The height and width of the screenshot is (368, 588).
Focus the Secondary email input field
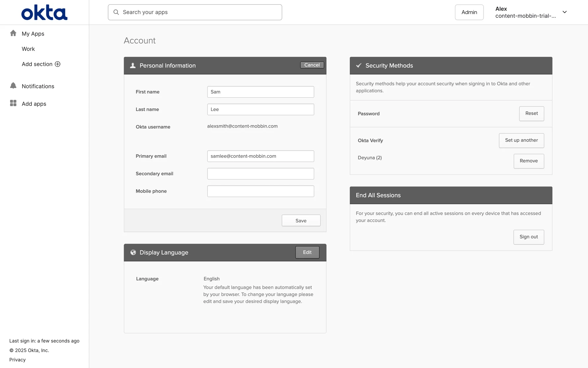(260, 174)
